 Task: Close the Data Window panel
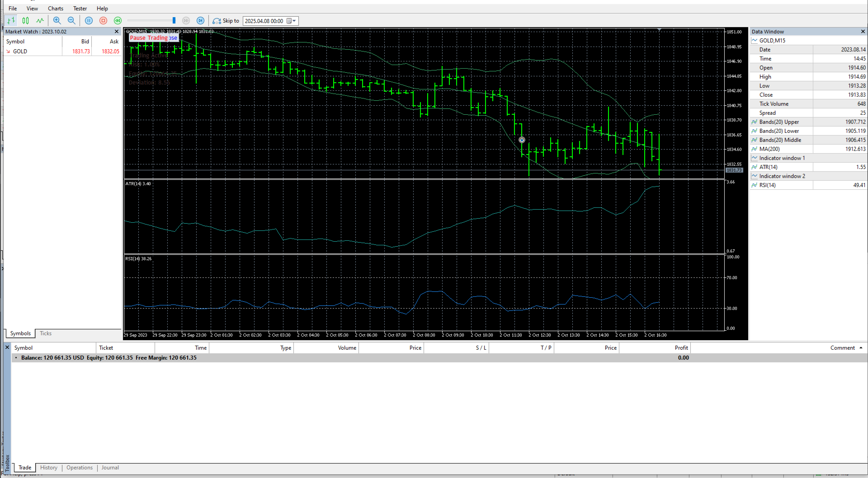[863, 32]
